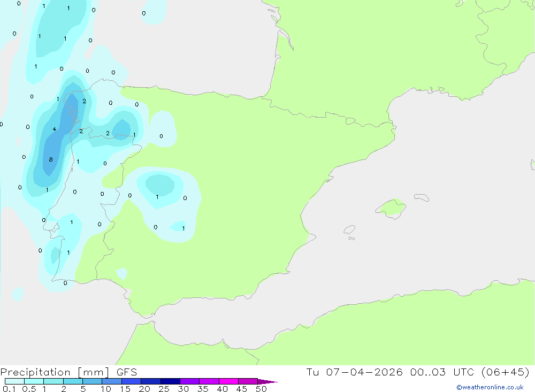Click the "00..03 UTC" time range text
Screen dimensions: 535x392
[442, 372]
